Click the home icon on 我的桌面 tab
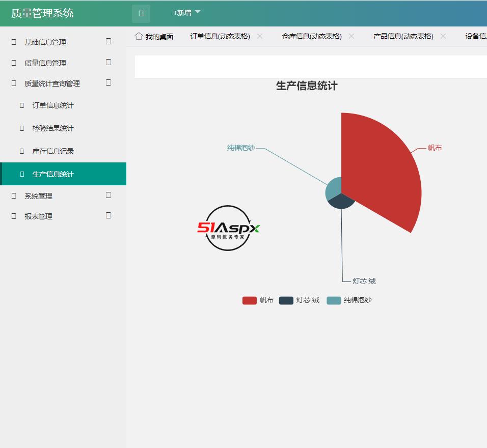Viewport: 487px width, 448px height. coord(138,36)
